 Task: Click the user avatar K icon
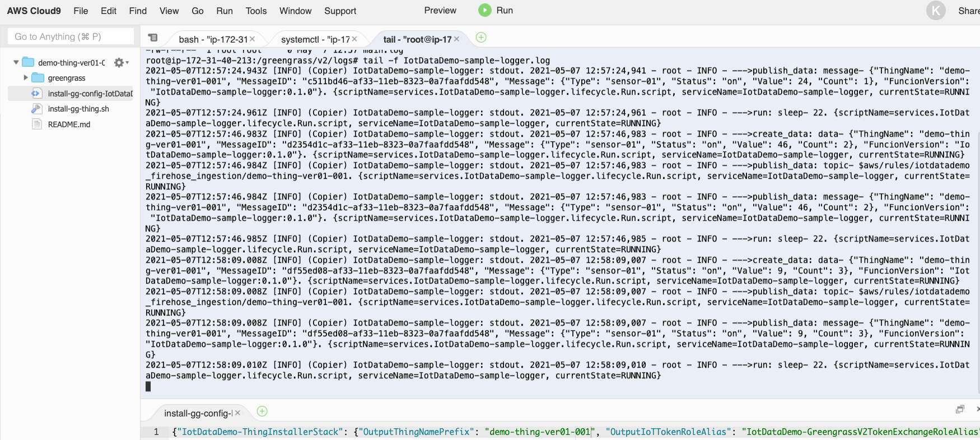tap(936, 11)
